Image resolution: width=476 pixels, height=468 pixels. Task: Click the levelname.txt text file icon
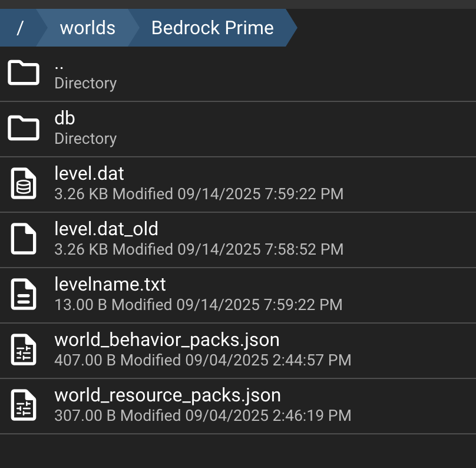pos(24,295)
